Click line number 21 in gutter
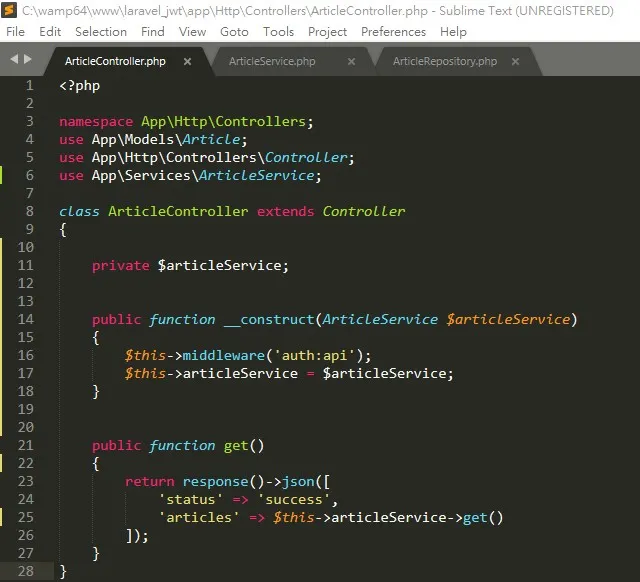The width and height of the screenshot is (640, 582). pyautogui.click(x=26, y=445)
